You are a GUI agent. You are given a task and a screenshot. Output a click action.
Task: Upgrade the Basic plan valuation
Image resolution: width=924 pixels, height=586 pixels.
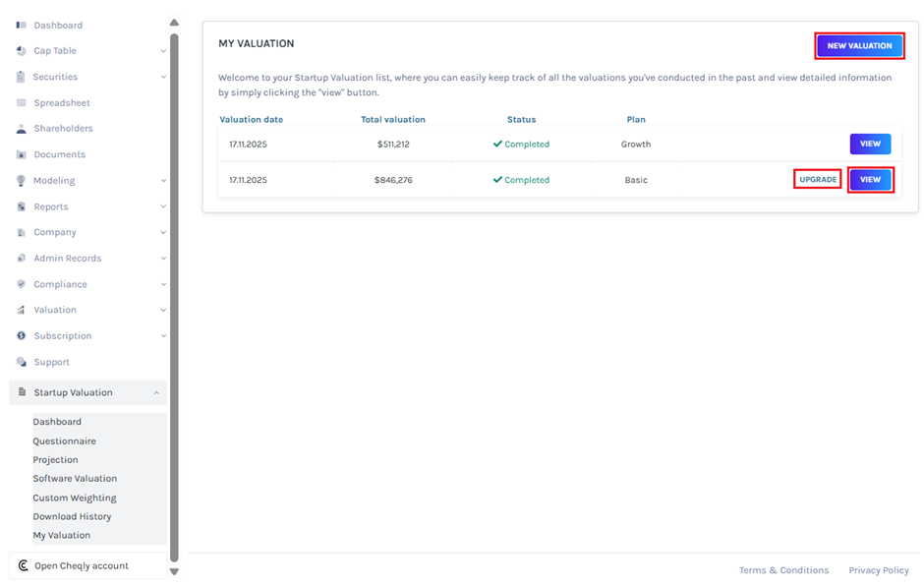(x=818, y=180)
